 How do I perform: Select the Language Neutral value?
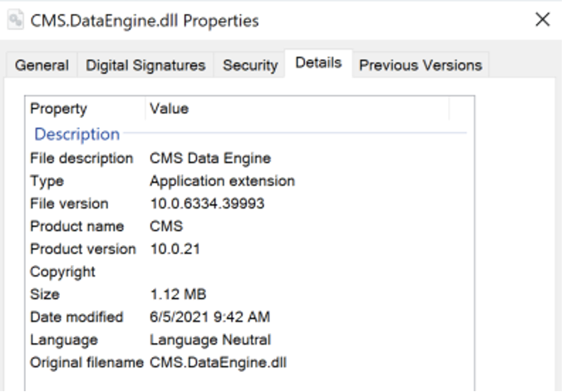tap(210, 340)
